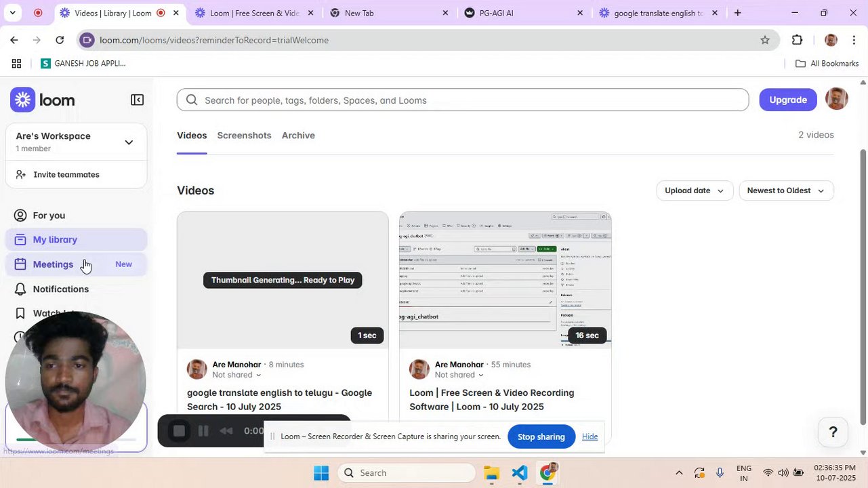868x488 pixels.
Task: Click the Loom logo in sidebar
Action: tap(43, 100)
